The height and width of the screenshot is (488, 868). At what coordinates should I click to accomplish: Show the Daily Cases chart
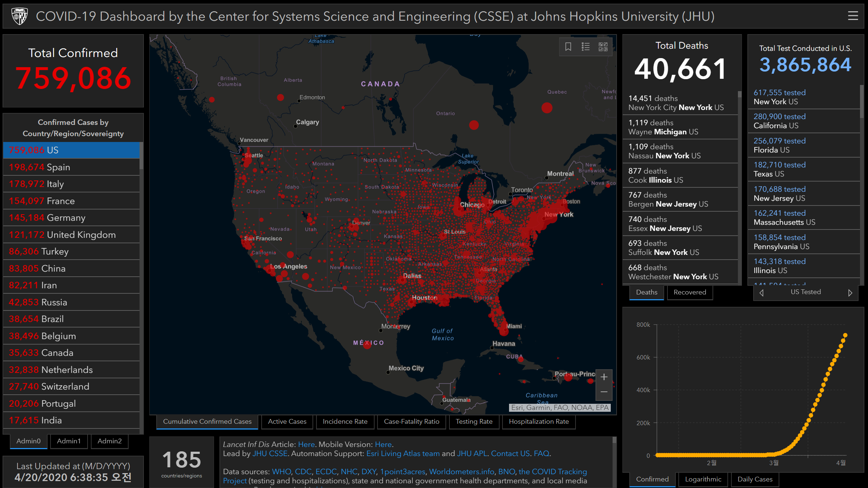coord(755,479)
